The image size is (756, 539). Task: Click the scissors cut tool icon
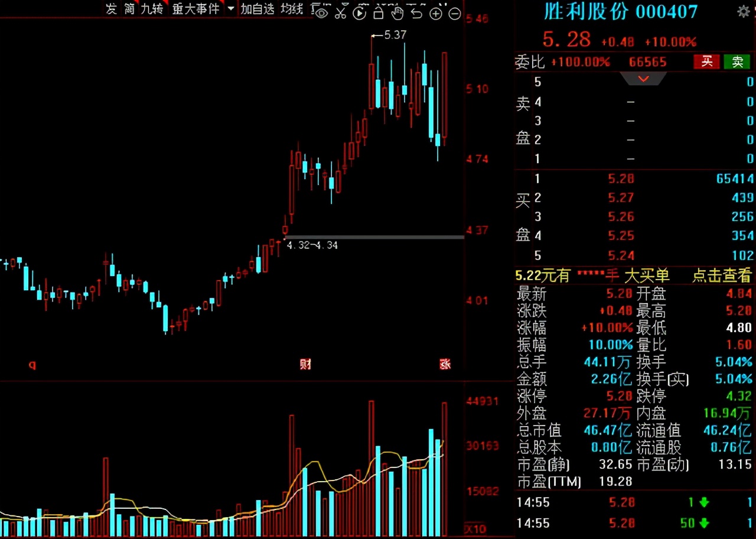[x=340, y=13]
